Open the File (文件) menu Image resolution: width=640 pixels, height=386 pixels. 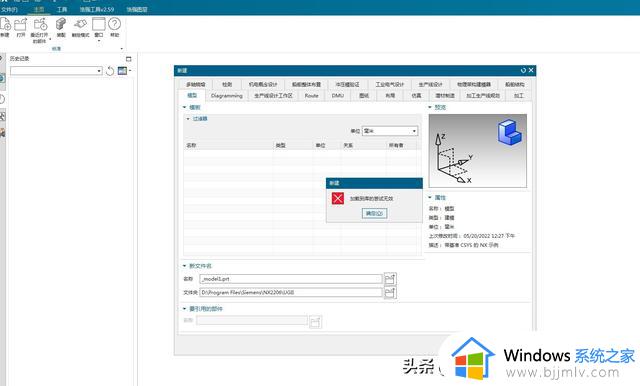9,9
